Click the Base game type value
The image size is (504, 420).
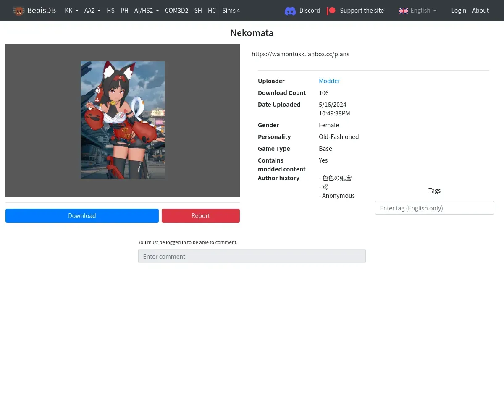(325, 149)
